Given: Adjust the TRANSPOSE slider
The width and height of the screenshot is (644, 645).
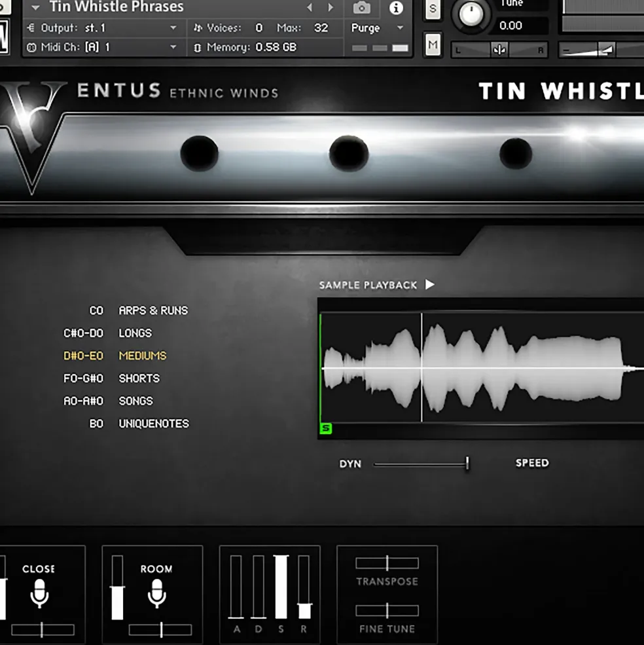Looking at the screenshot, I should tap(387, 562).
